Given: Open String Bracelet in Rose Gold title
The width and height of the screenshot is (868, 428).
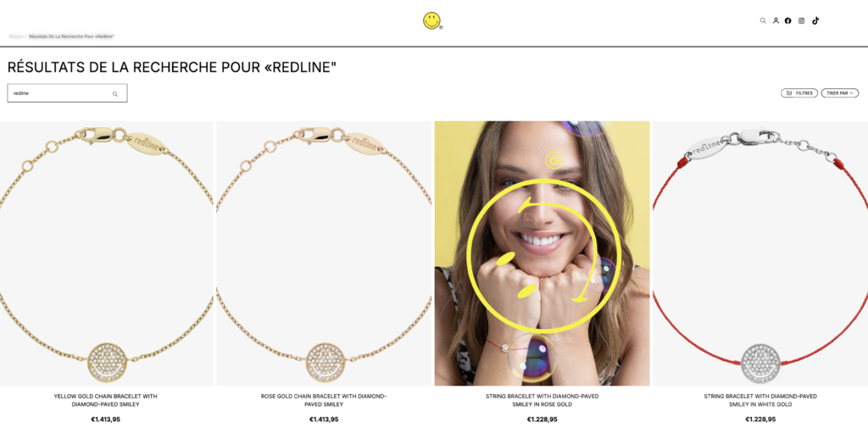Looking at the screenshot, I should [542, 400].
